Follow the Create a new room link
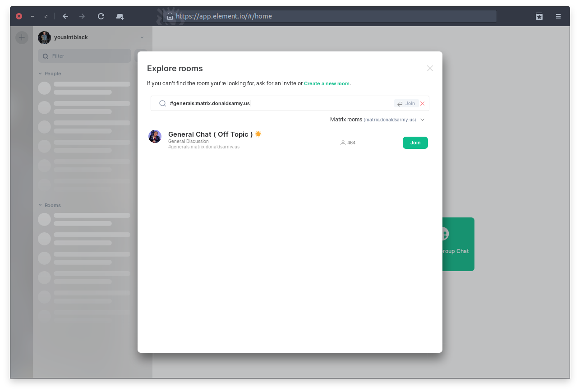Screen dimensions: 580x392 pos(327,83)
